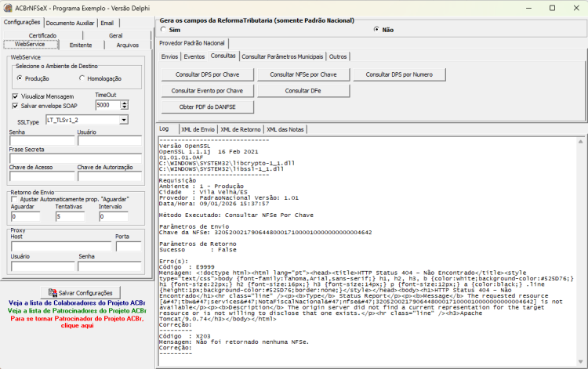This screenshot has height=369, width=588.
Task: Toggle the Visualizar Mensagem checkbox
Action: [15, 96]
